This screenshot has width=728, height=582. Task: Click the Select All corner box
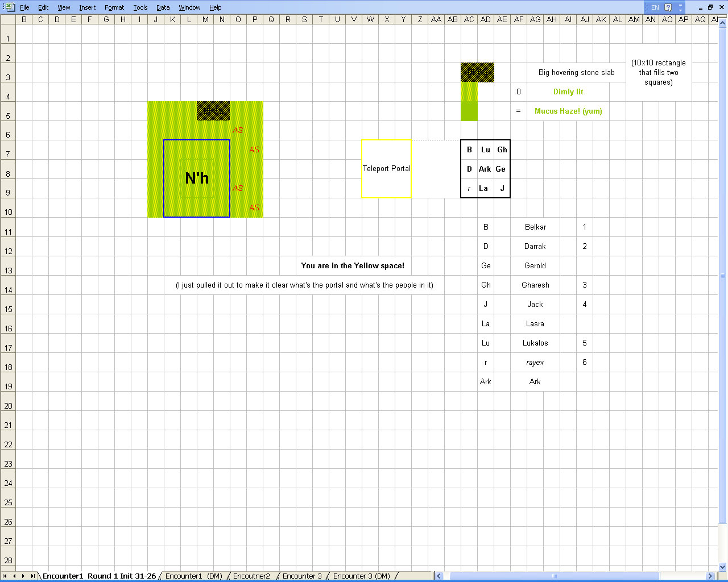click(8, 19)
